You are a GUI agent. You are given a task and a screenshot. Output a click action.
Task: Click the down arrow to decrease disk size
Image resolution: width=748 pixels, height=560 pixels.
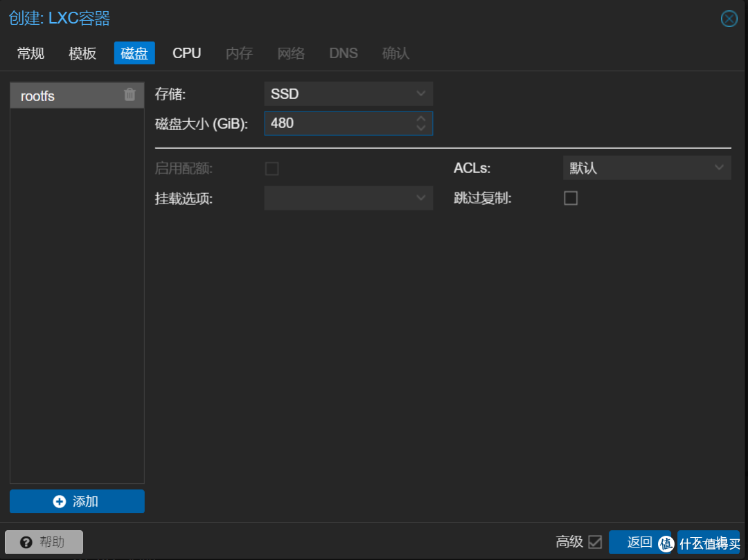pyautogui.click(x=420, y=127)
